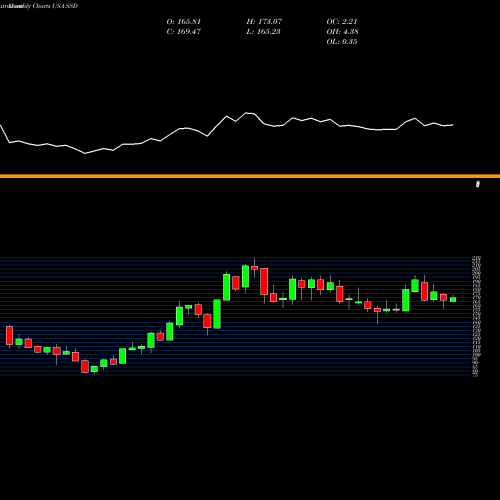This screenshot has width=500, height=500.
Task: Select the 'OC: 2.21' reading
Action: pos(342,22)
